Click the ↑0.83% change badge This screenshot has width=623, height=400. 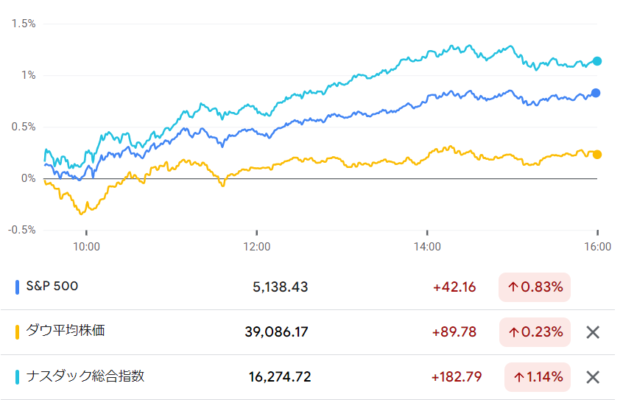(534, 287)
